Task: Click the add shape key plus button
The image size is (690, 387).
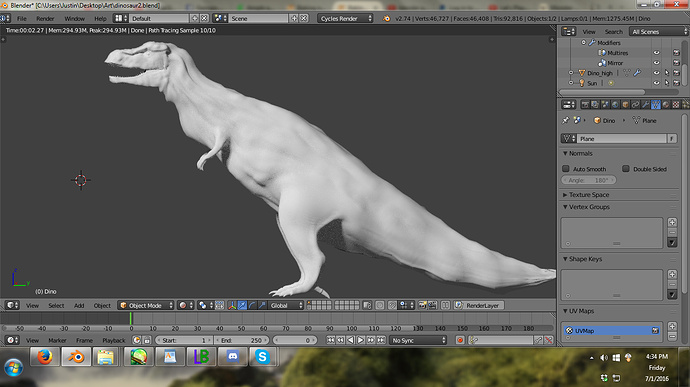Action: coord(672,274)
